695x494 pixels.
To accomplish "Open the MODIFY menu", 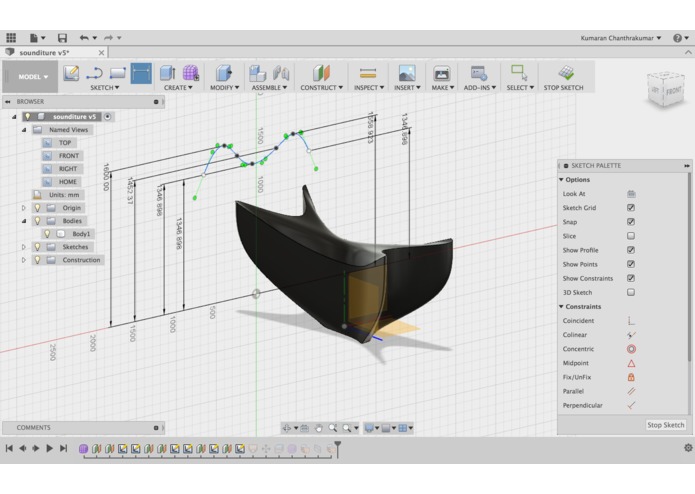I will click(x=224, y=88).
